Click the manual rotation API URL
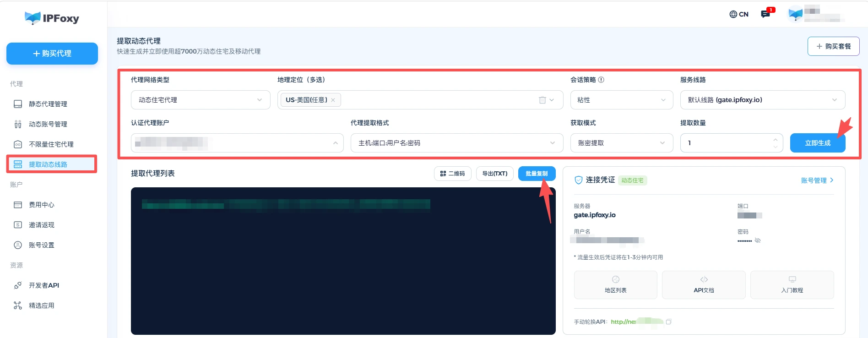Viewport: 868px width, 338px height. [x=637, y=322]
